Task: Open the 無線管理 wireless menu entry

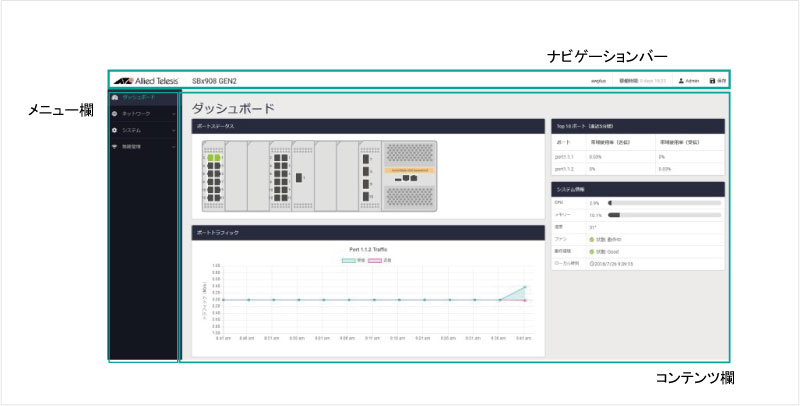Action: pos(144,147)
